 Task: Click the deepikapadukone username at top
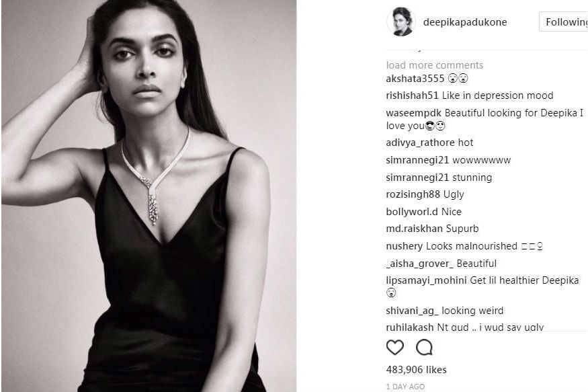(464, 22)
